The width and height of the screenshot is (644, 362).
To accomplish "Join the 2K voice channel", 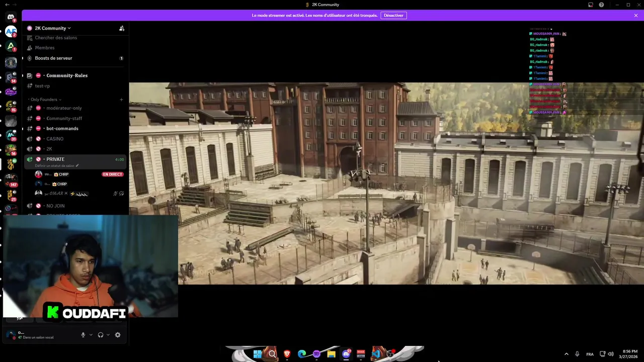I will (74, 149).
